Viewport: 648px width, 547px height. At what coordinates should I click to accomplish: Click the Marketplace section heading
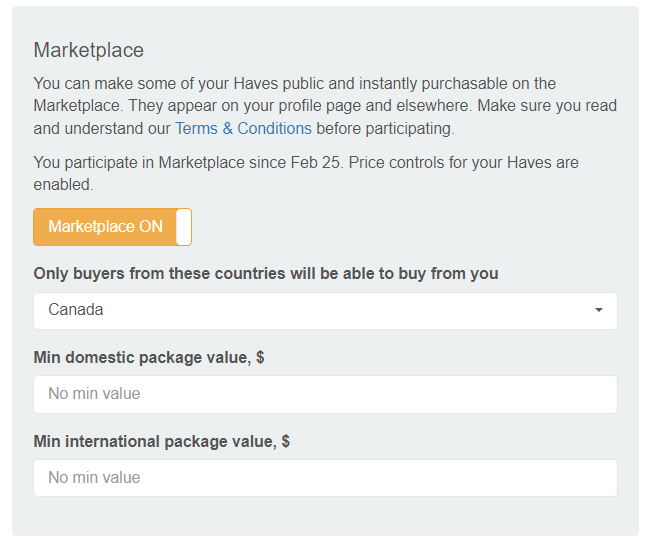(x=88, y=50)
